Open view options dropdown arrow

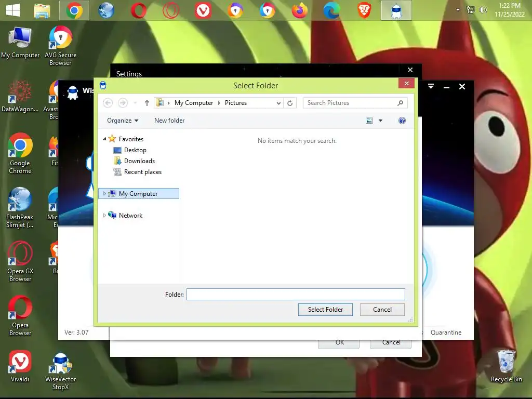381,121
